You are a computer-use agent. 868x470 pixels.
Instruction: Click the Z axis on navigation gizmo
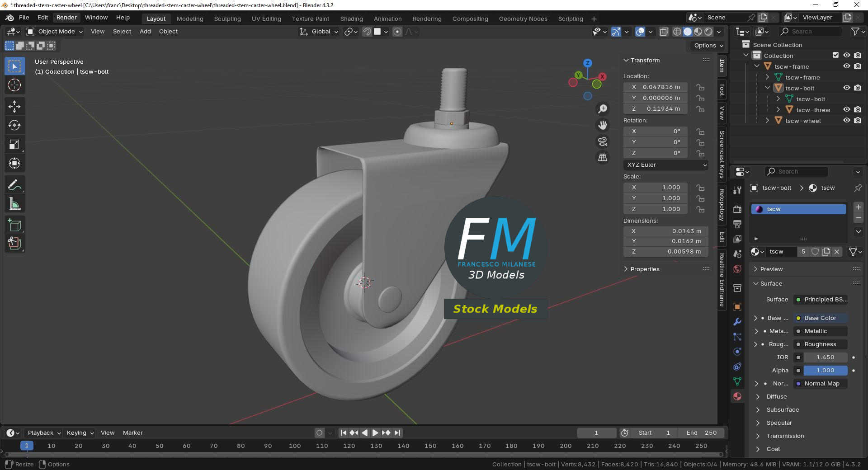588,63
